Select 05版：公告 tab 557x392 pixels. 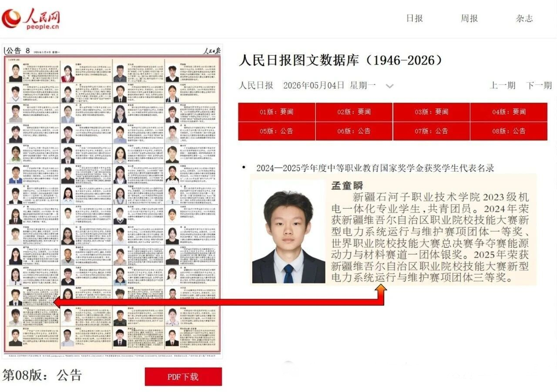tap(277, 131)
